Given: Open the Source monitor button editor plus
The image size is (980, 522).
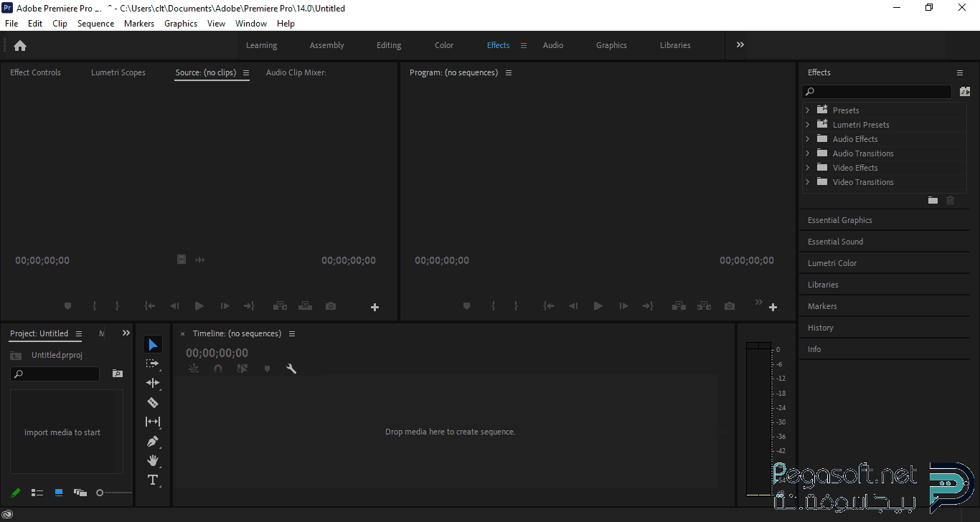Looking at the screenshot, I should pyautogui.click(x=374, y=307).
